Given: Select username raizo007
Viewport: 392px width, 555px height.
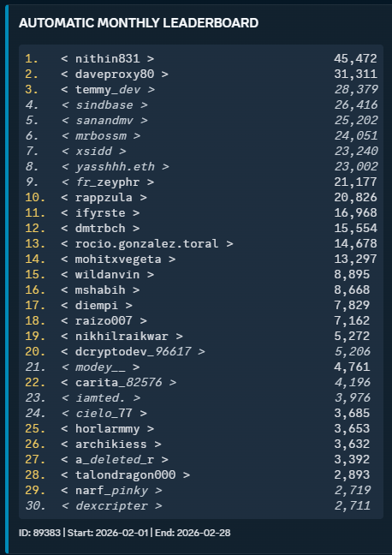Looking at the screenshot, I should click(104, 321).
